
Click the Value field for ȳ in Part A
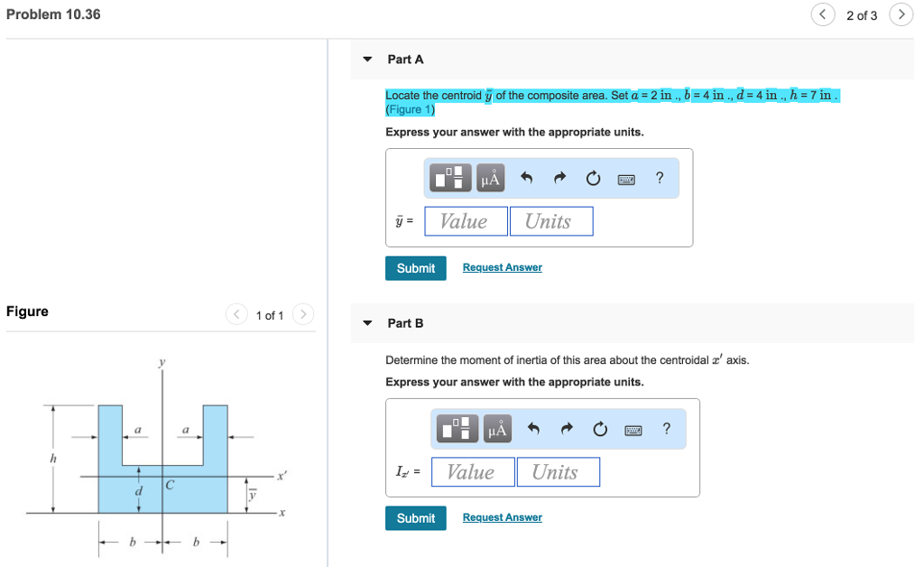tap(465, 220)
